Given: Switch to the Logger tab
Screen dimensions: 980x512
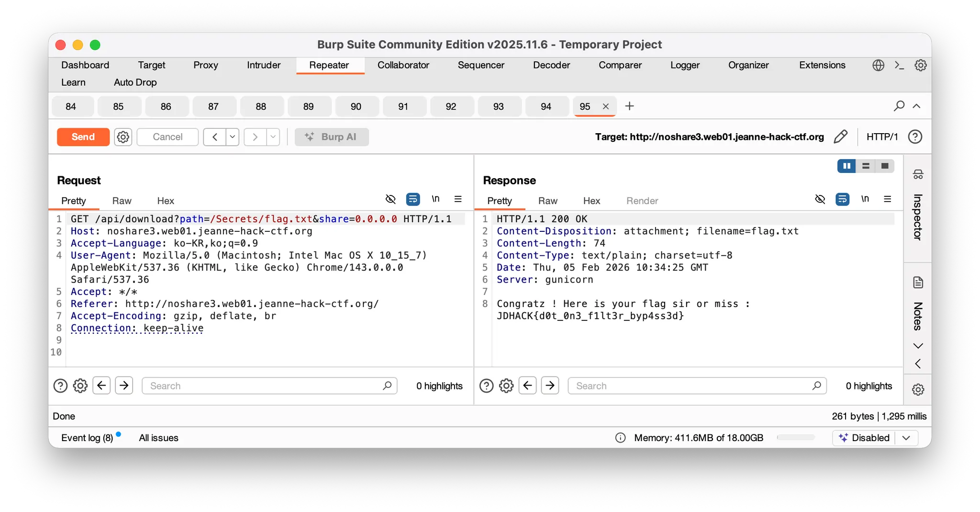Looking at the screenshot, I should 685,65.
